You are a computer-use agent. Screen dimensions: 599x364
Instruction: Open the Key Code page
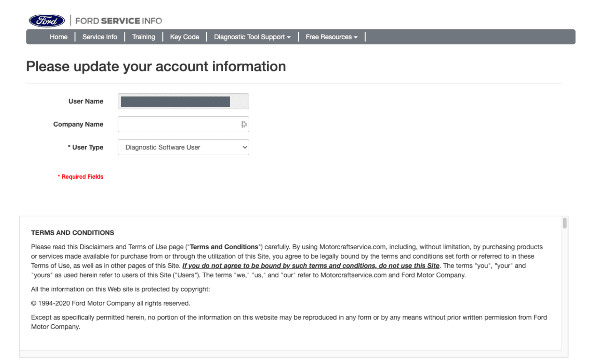pyautogui.click(x=184, y=37)
